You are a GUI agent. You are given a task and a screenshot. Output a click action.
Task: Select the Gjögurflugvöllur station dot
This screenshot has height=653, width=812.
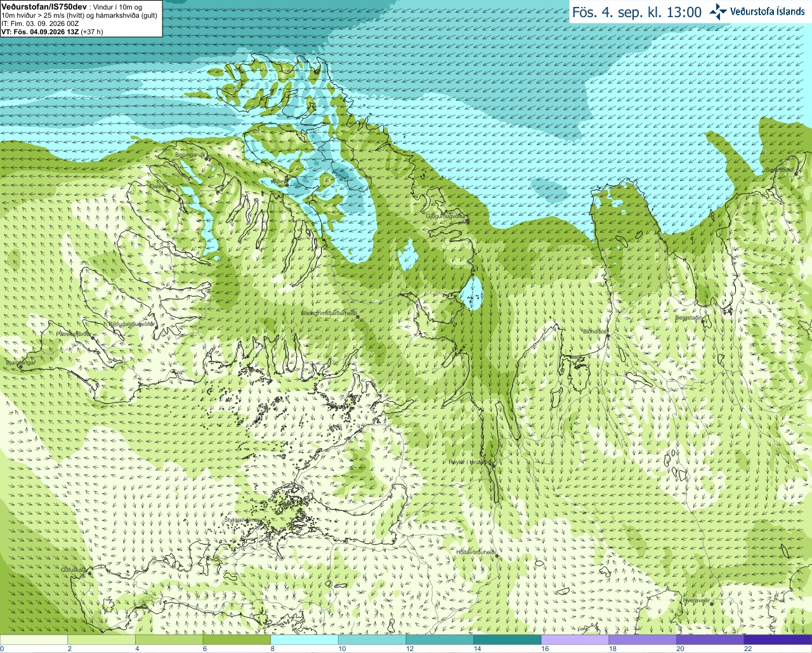click(x=468, y=221)
